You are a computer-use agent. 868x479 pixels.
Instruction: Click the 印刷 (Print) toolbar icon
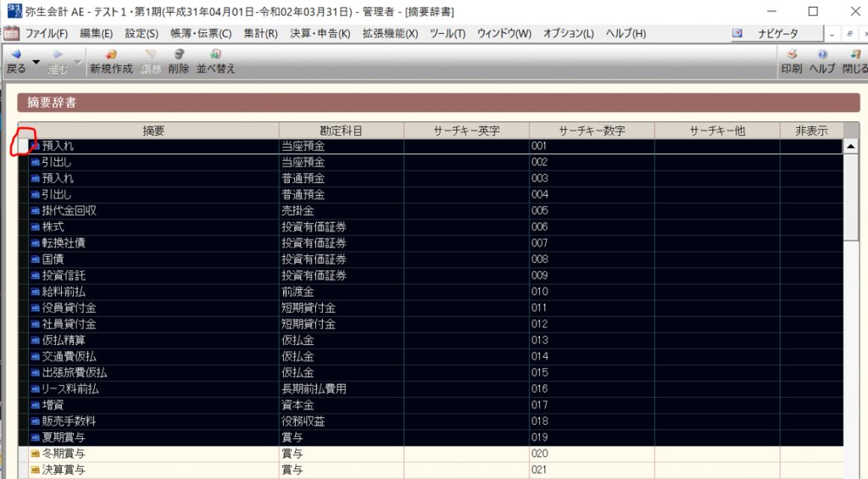point(791,61)
